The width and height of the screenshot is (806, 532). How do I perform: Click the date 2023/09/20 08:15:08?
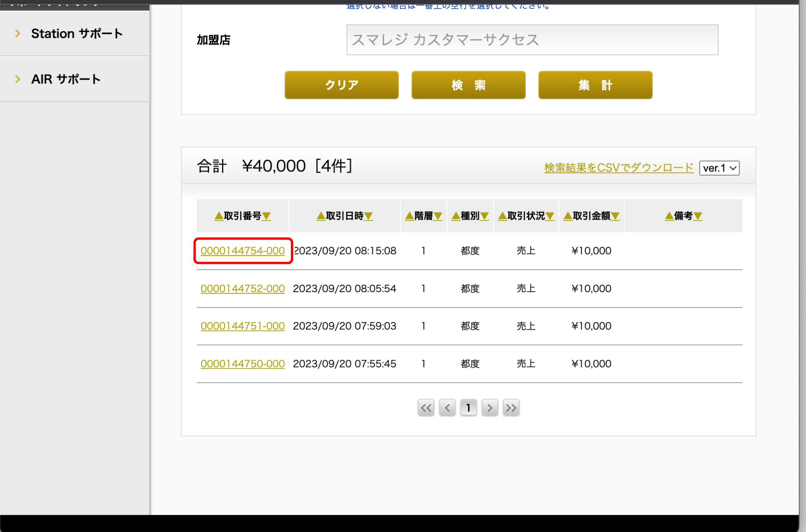345,250
